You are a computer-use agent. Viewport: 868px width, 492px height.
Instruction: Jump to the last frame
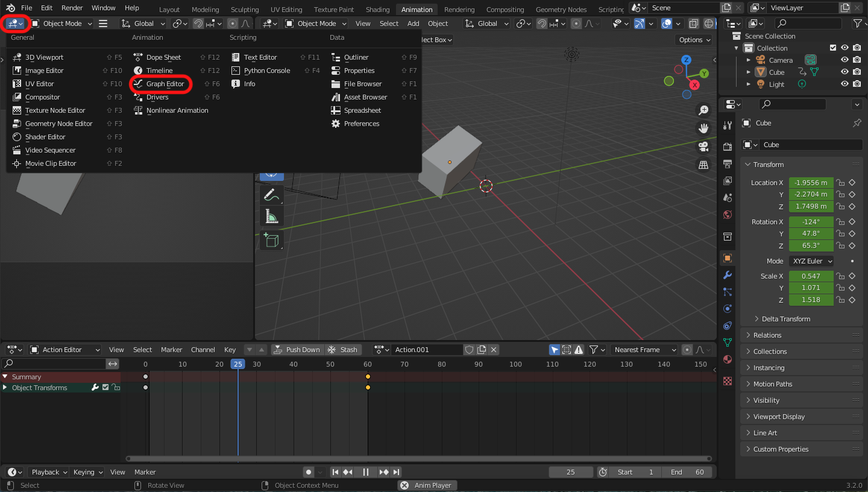[x=397, y=472]
